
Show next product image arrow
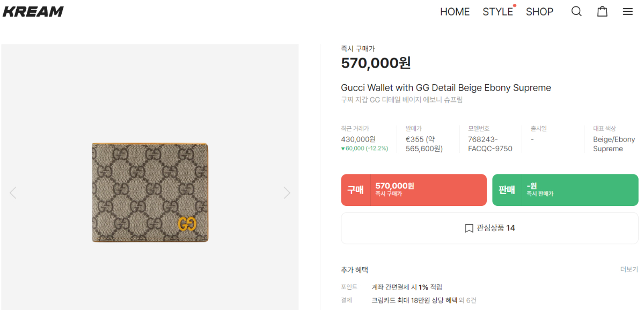click(287, 193)
